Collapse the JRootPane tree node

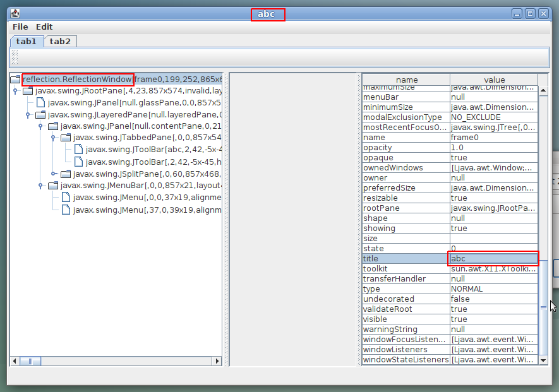pyautogui.click(x=16, y=91)
